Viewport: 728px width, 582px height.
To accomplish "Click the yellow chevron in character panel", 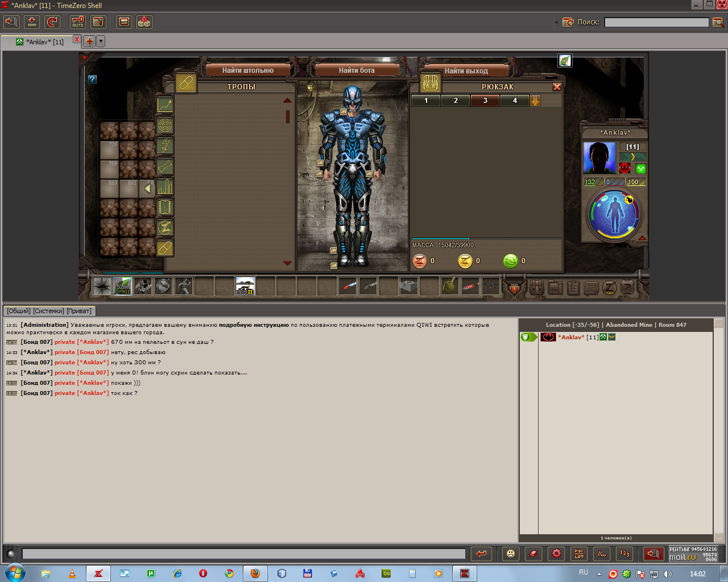I will 632,157.
